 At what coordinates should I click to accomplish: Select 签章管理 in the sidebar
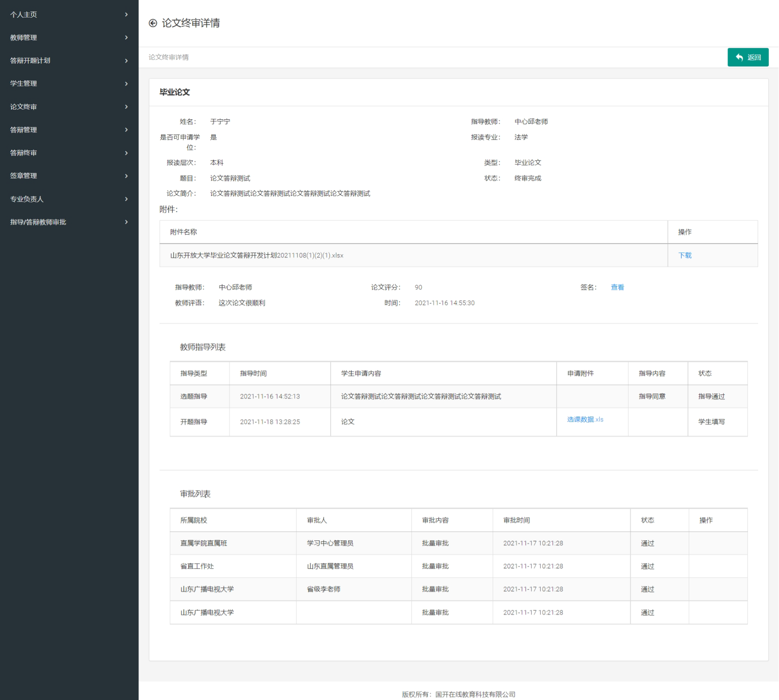point(24,176)
